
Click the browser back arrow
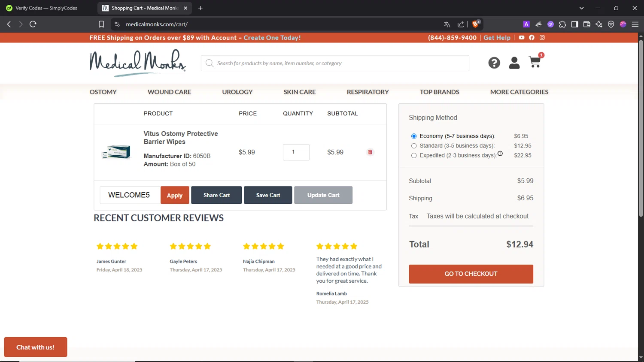(9, 24)
